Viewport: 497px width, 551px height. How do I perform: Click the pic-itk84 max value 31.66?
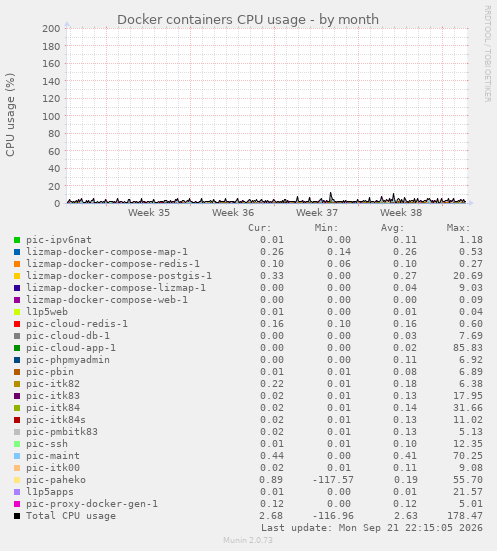(468, 408)
